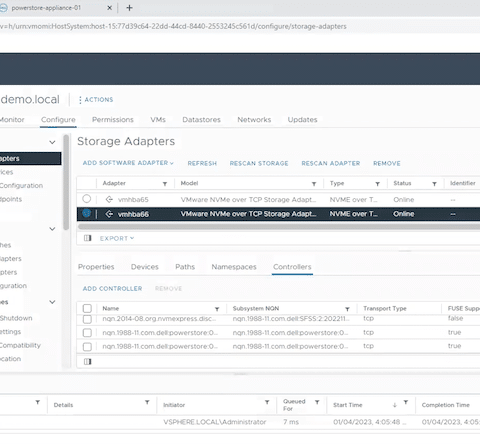Close the powerstore-appliance-01 browser tab

pyautogui.click(x=109, y=8)
